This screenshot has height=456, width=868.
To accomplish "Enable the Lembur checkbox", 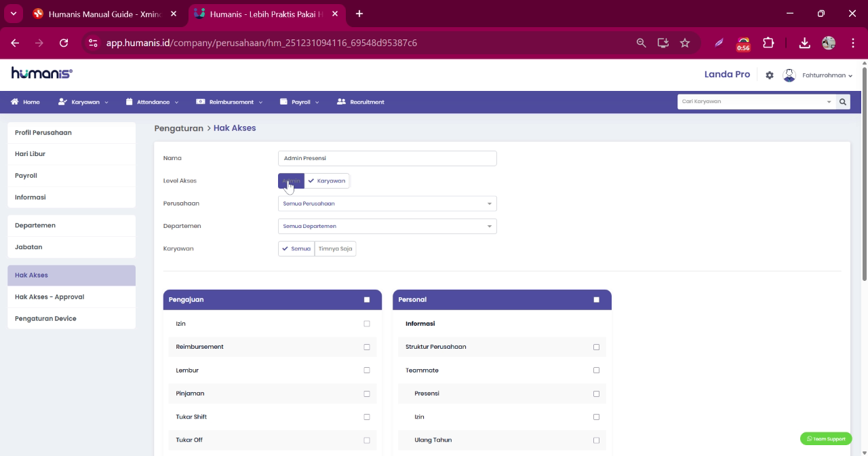I will click(367, 370).
